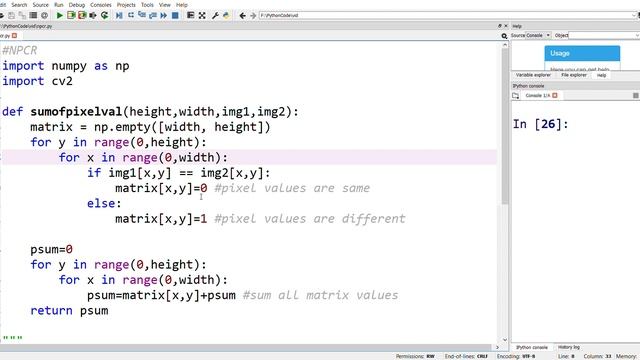The width and height of the screenshot is (640, 360).
Task: Click the debug Step icon
Action: pyautogui.click(x=131, y=16)
